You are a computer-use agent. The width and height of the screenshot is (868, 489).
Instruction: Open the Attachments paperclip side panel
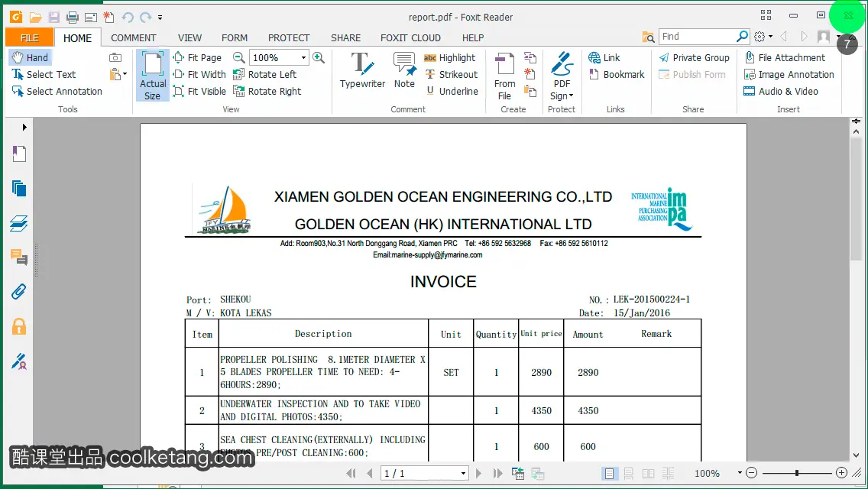pos(19,291)
